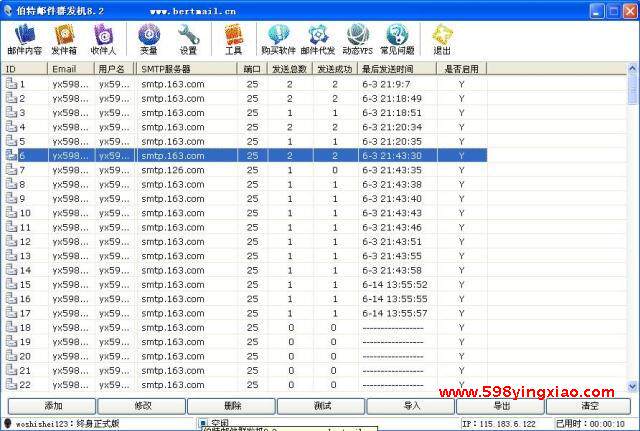Click the 购买软件 buy software icon

tap(278, 39)
